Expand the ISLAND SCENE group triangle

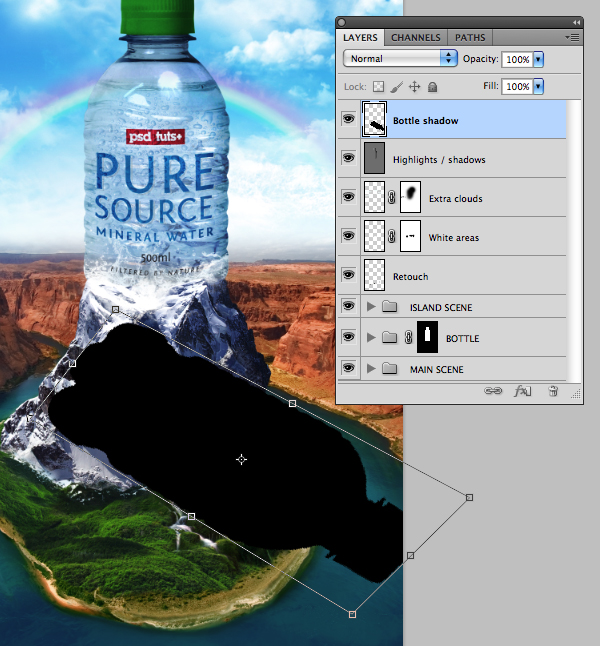click(371, 307)
